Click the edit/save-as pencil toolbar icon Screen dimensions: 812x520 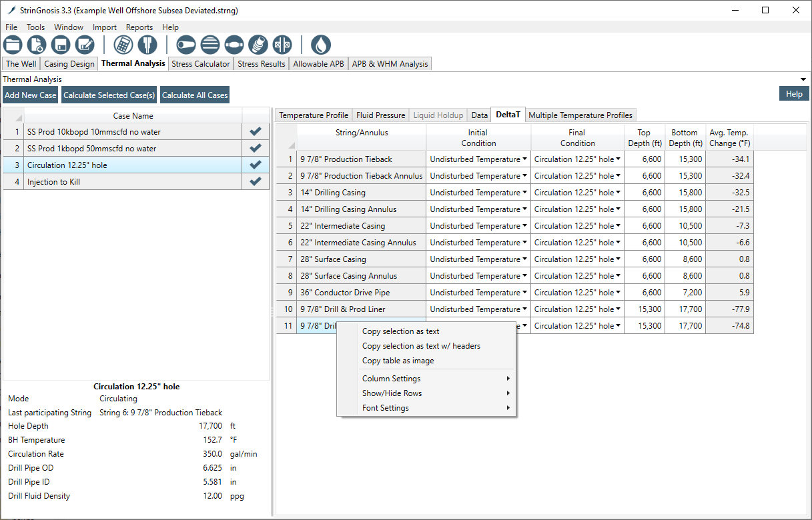[x=85, y=45]
